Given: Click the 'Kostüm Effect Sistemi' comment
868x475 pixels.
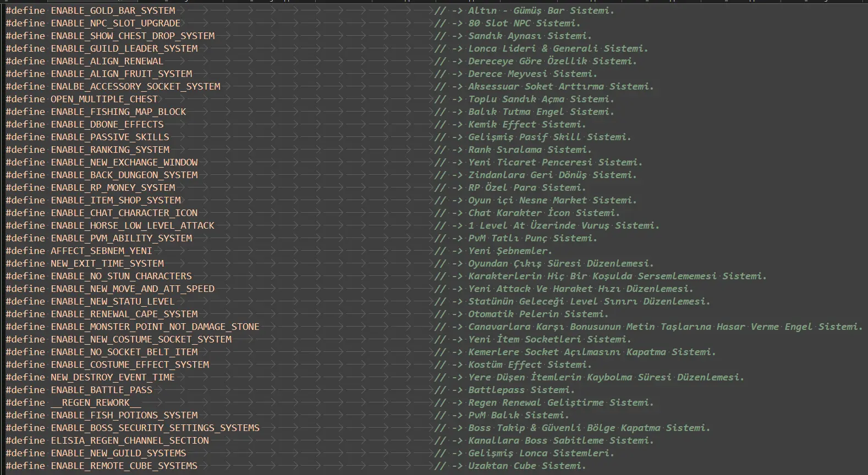Looking at the screenshot, I should point(530,364).
